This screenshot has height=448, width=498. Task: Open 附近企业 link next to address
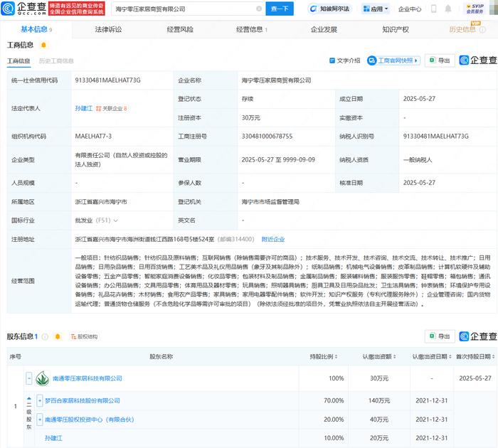(272, 240)
